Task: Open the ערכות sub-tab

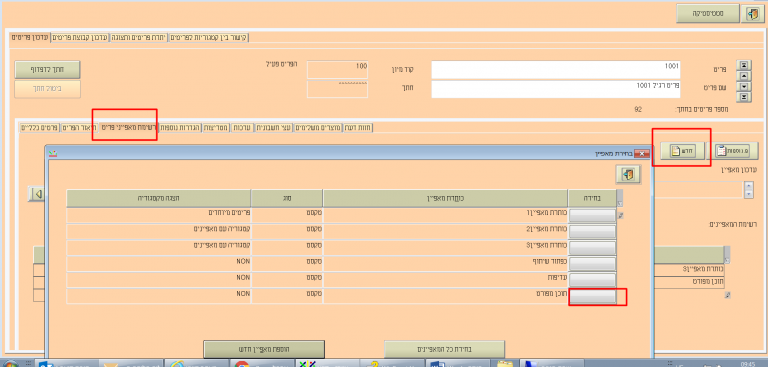Action: (241, 127)
